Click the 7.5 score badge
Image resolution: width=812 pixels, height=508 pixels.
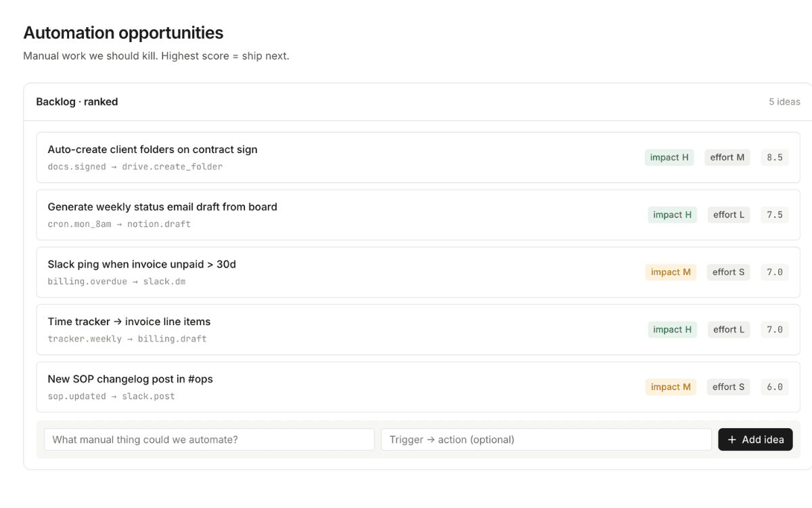click(775, 215)
